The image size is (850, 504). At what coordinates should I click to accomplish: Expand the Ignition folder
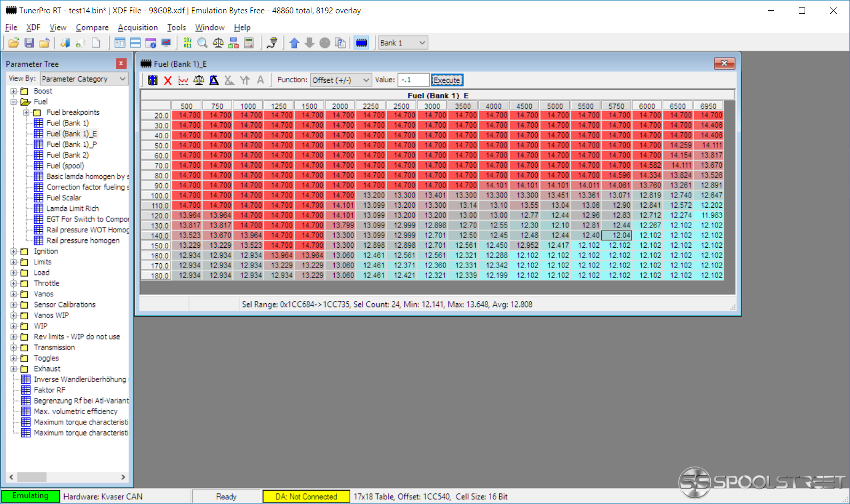[x=14, y=251]
